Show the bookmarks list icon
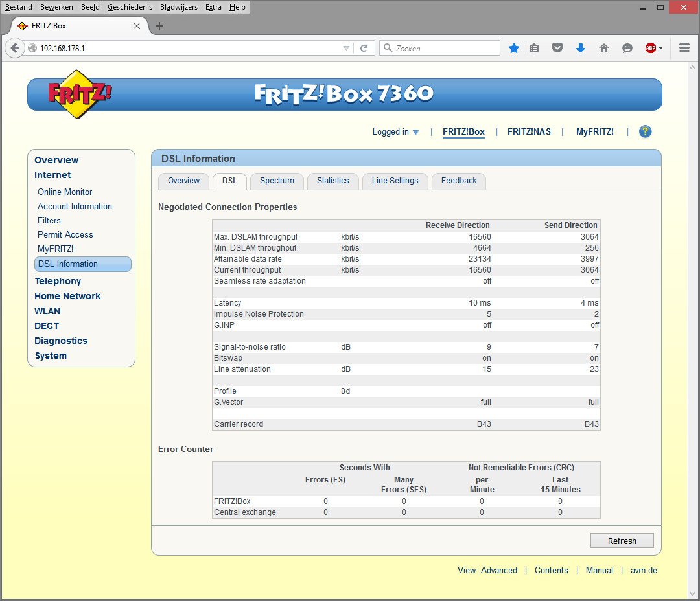Image resolution: width=700 pixels, height=601 pixels. 534,48
